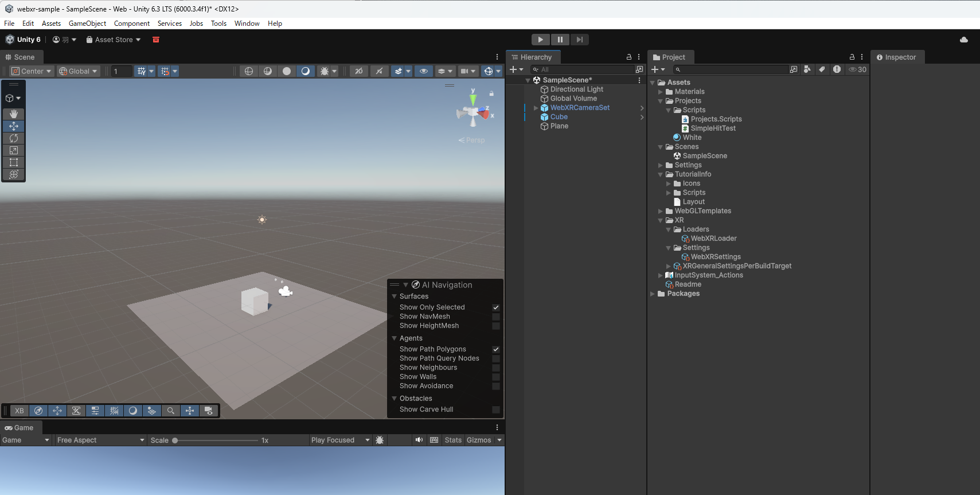Select the Hand view tool
Image resolution: width=980 pixels, height=495 pixels.
click(x=14, y=114)
